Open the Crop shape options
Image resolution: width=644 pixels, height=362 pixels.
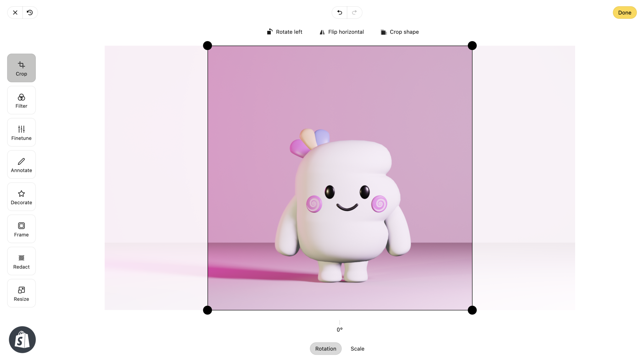(399, 32)
